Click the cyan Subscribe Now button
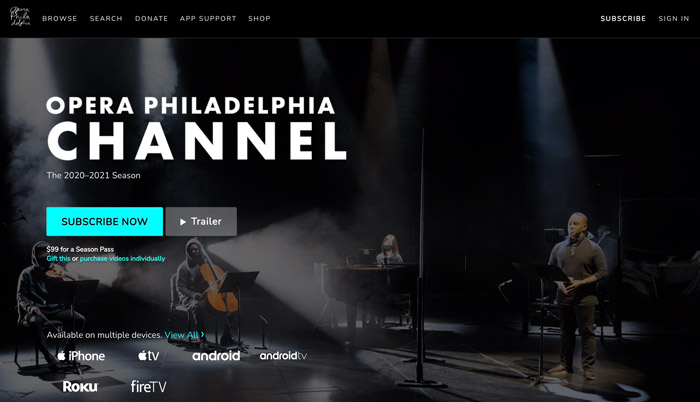700x402 pixels. click(104, 222)
